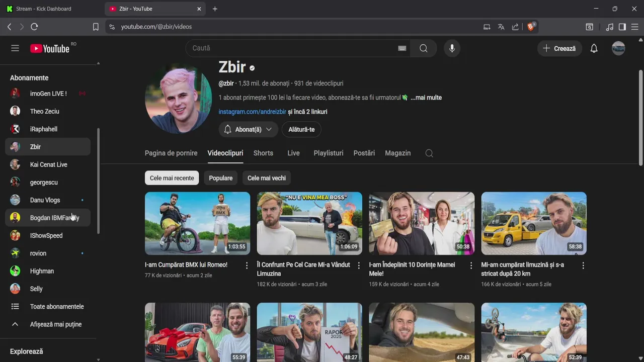Open the account avatar menu
This screenshot has height=362, width=644.
coord(618,48)
